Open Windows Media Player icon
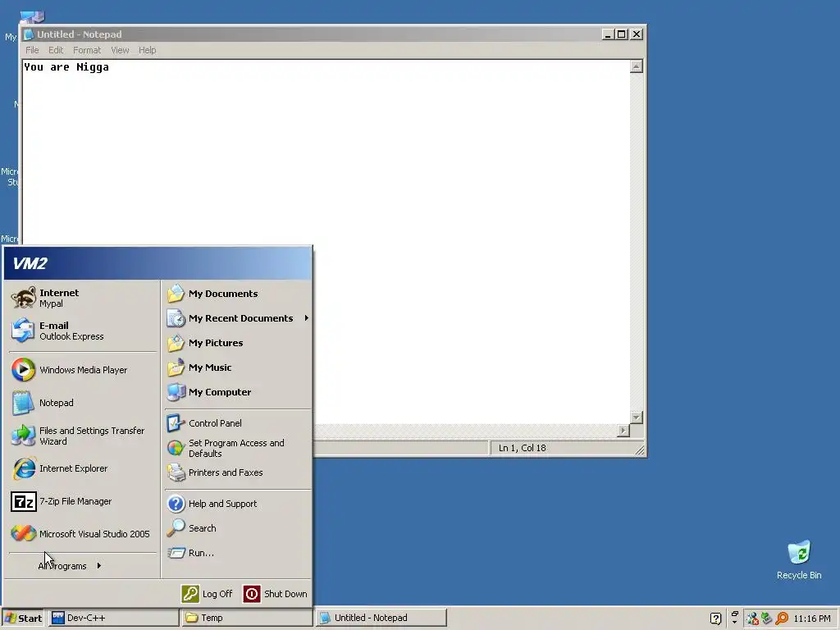The height and width of the screenshot is (630, 840). tap(24, 370)
